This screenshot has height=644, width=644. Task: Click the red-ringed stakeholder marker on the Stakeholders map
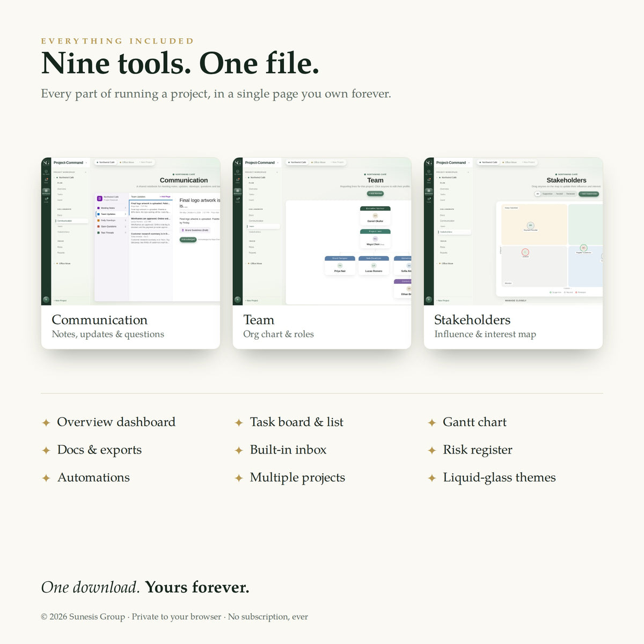[525, 252]
